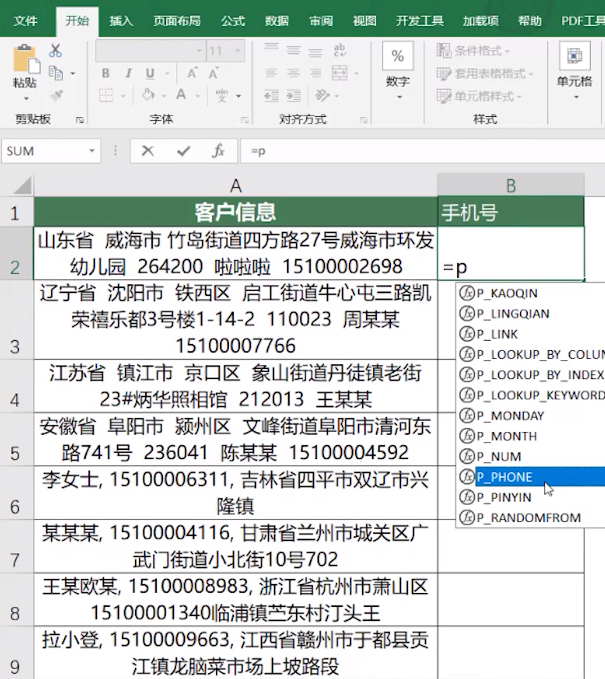605x679 pixels.
Task: Click the fill color bucket icon
Action: (149, 95)
